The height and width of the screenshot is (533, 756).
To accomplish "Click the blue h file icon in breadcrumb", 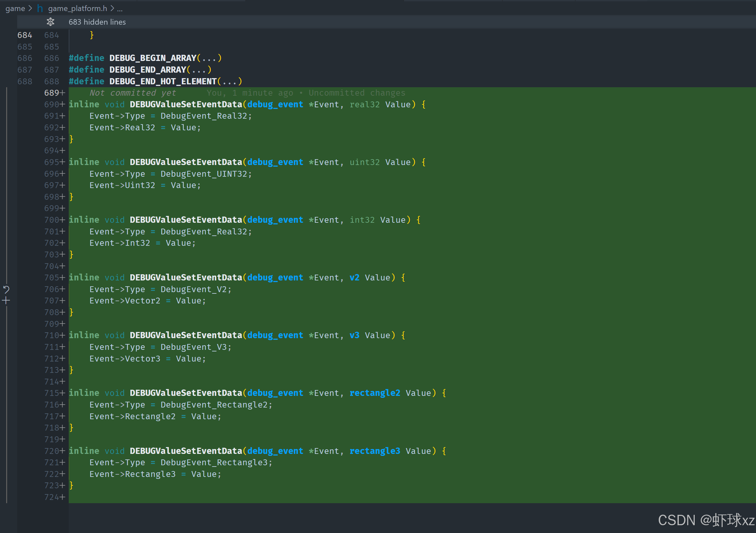I will [40, 8].
